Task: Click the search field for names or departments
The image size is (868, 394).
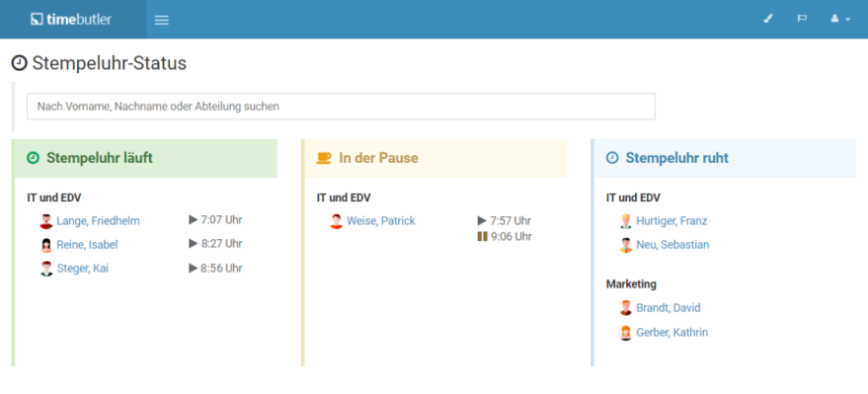Action: (x=341, y=107)
